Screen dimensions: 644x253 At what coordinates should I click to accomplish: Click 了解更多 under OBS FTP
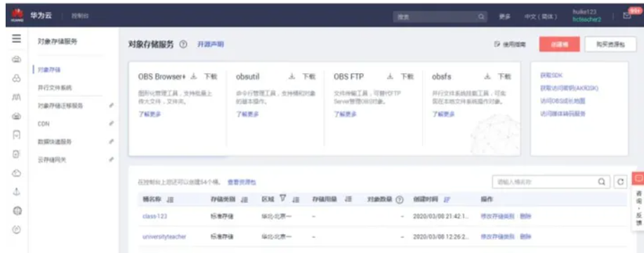coord(345,114)
